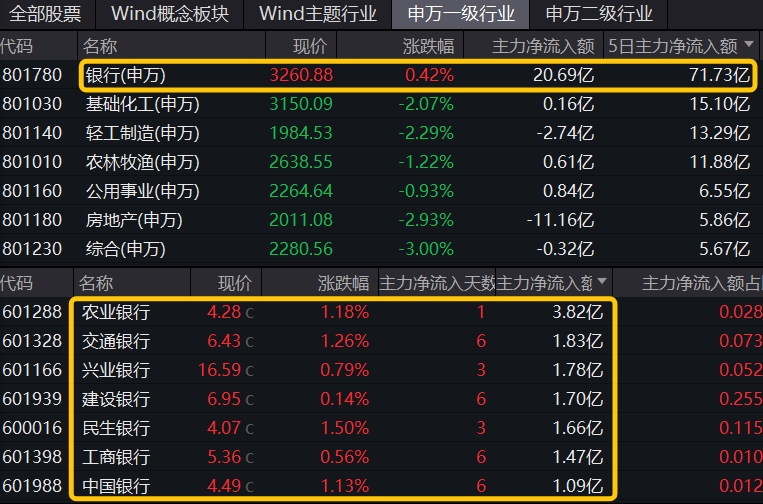The image size is (763, 504).
Task: Click lower table 现价 column header
Action: pyautogui.click(x=226, y=283)
